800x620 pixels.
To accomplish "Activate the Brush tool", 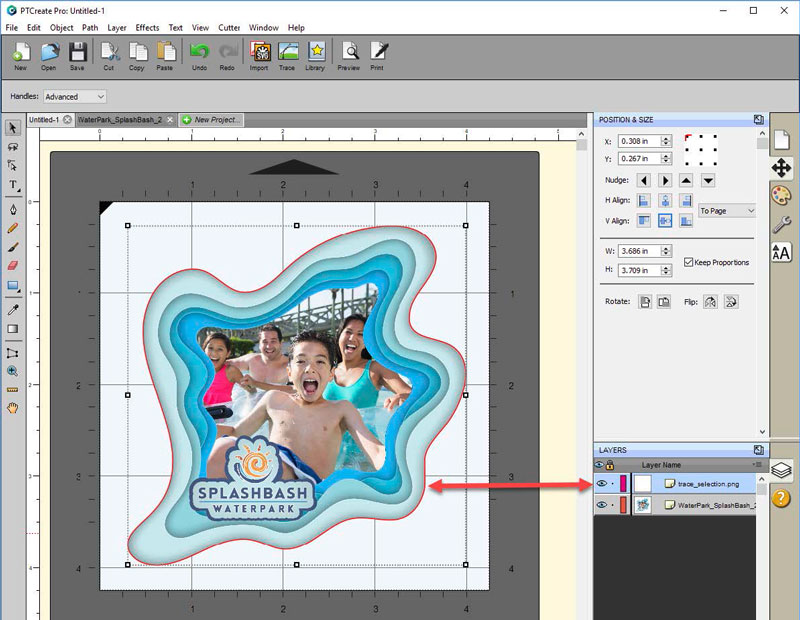I will click(x=13, y=247).
